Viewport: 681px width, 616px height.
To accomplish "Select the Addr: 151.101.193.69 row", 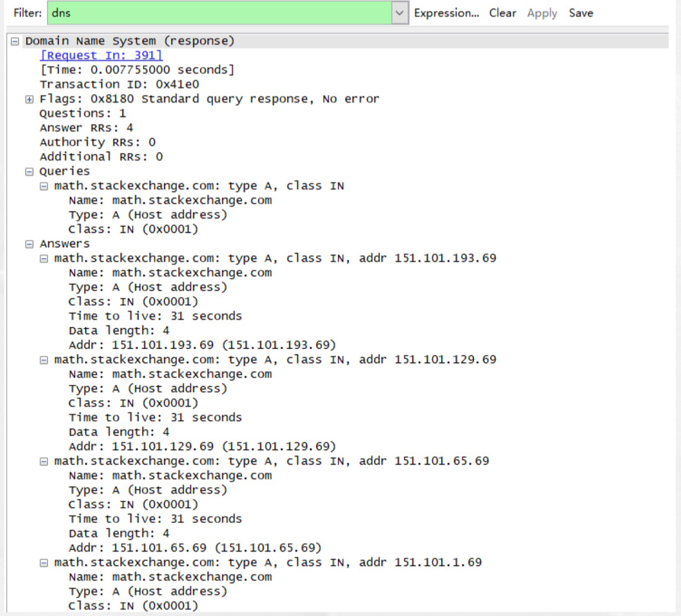I will [x=202, y=345].
